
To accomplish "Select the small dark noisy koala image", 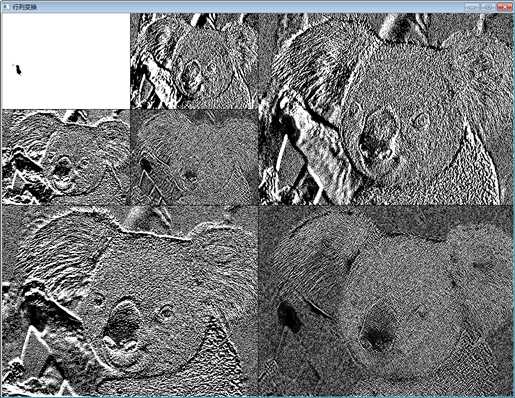I will pos(194,157).
